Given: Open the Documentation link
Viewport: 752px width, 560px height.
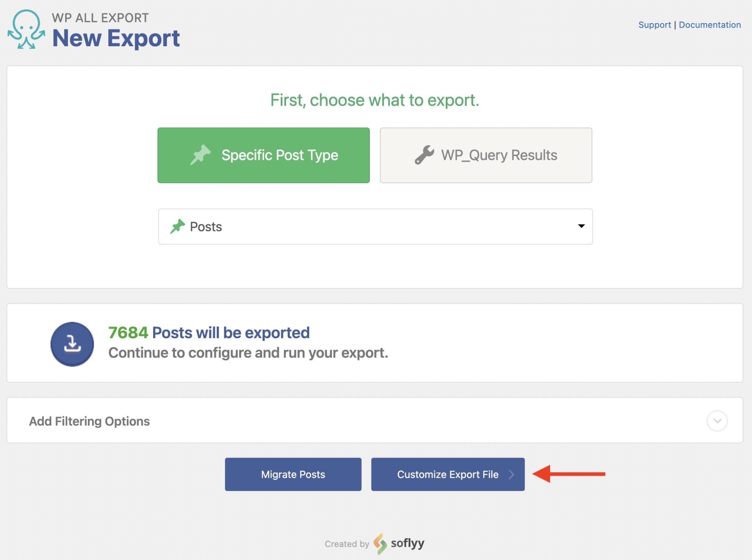Looking at the screenshot, I should (x=709, y=25).
